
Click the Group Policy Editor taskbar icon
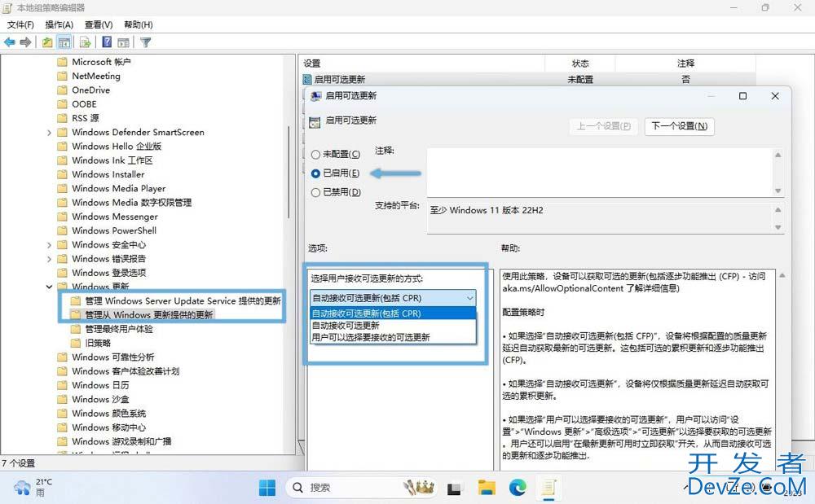click(548, 488)
